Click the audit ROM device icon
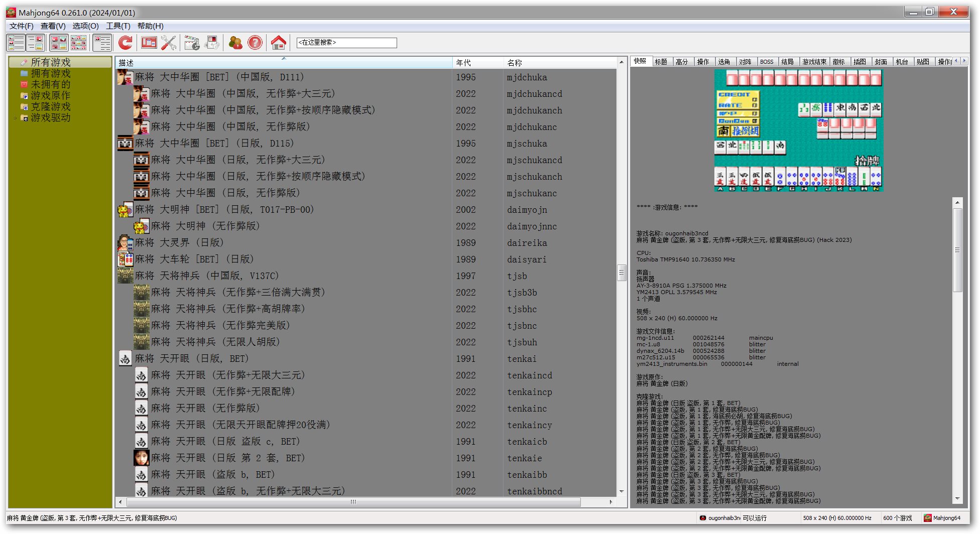The image size is (980, 534). [212, 43]
